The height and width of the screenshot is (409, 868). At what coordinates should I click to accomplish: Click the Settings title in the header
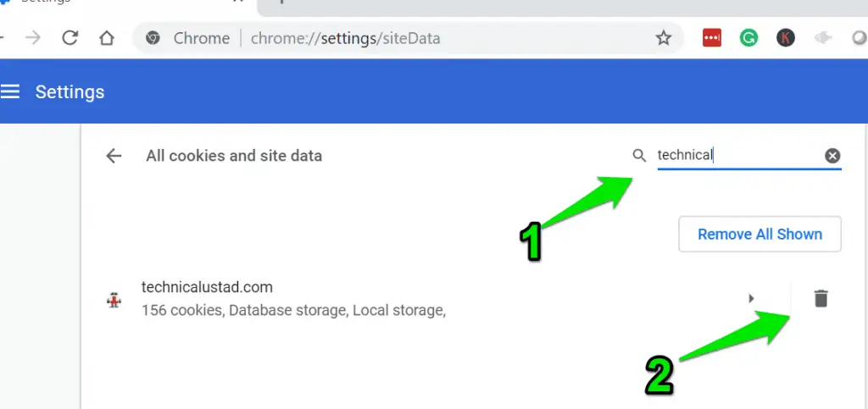(x=70, y=91)
